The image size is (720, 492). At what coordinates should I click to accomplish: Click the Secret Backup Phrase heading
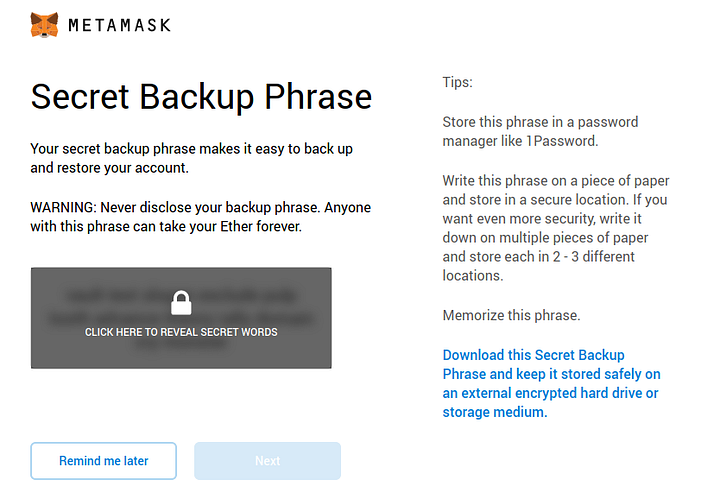(201, 97)
